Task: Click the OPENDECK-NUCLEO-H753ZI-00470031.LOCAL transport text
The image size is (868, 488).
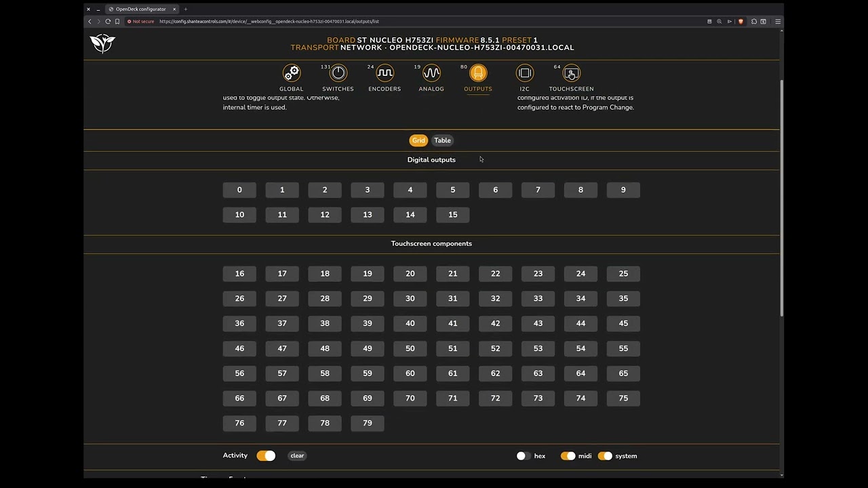Action: (x=481, y=48)
